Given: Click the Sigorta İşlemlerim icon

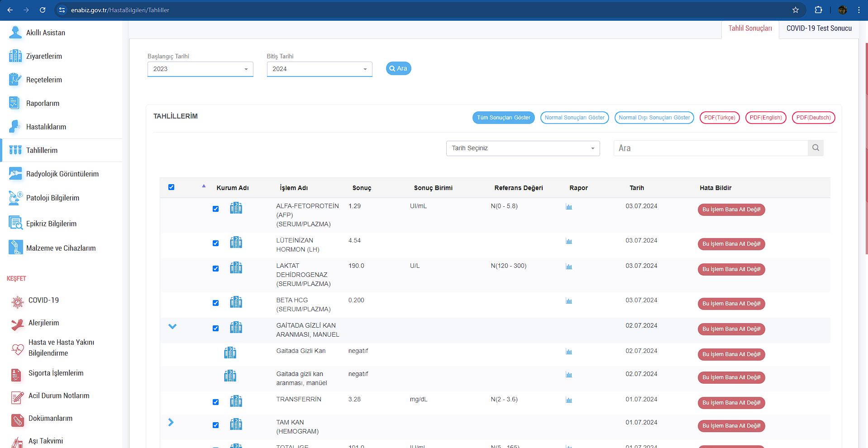Looking at the screenshot, I should click(x=16, y=375).
